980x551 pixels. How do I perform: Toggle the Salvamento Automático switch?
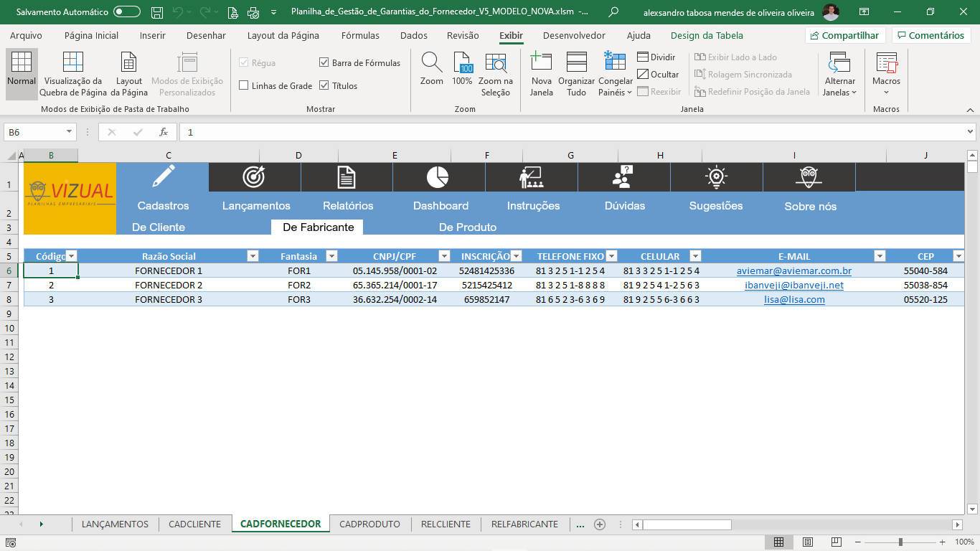click(x=127, y=11)
